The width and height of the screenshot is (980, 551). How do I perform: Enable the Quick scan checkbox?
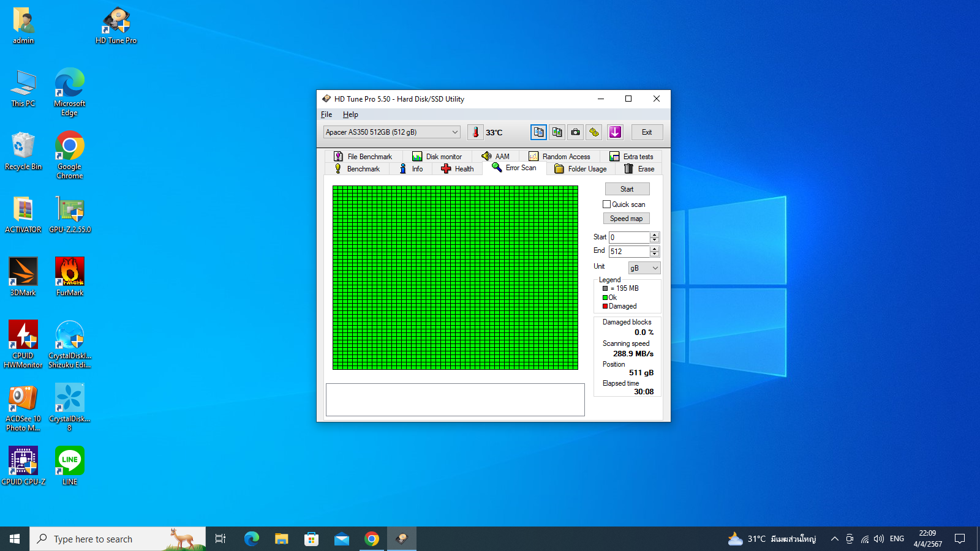click(x=607, y=204)
